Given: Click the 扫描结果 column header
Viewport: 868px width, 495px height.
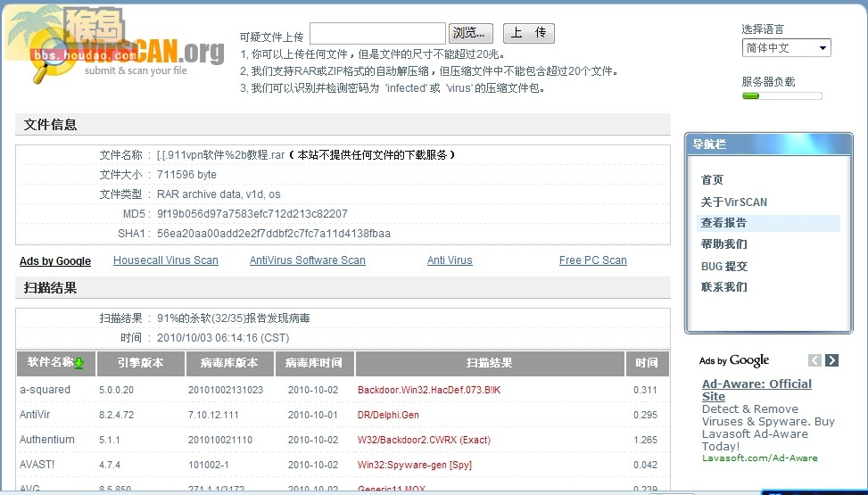Looking at the screenshot, I should click(490, 363).
